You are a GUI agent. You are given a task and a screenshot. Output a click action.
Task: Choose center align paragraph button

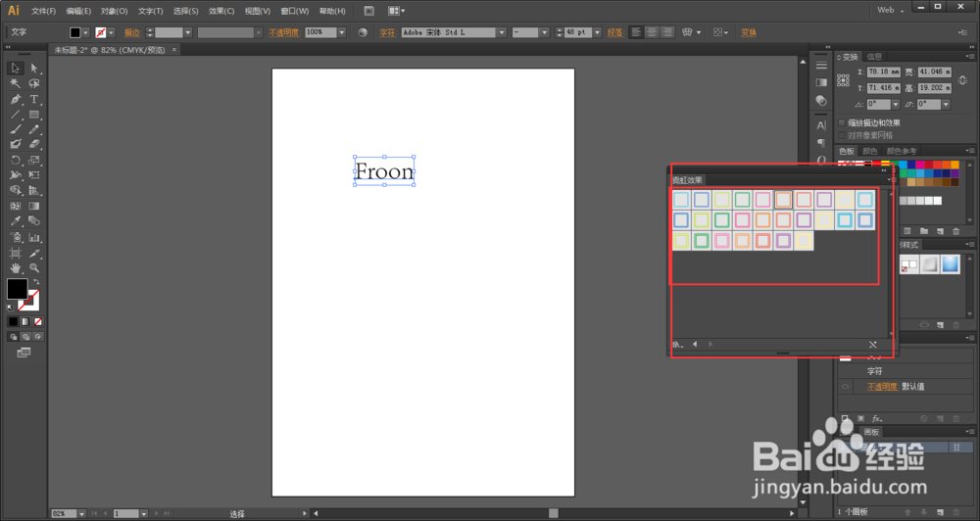[652, 32]
